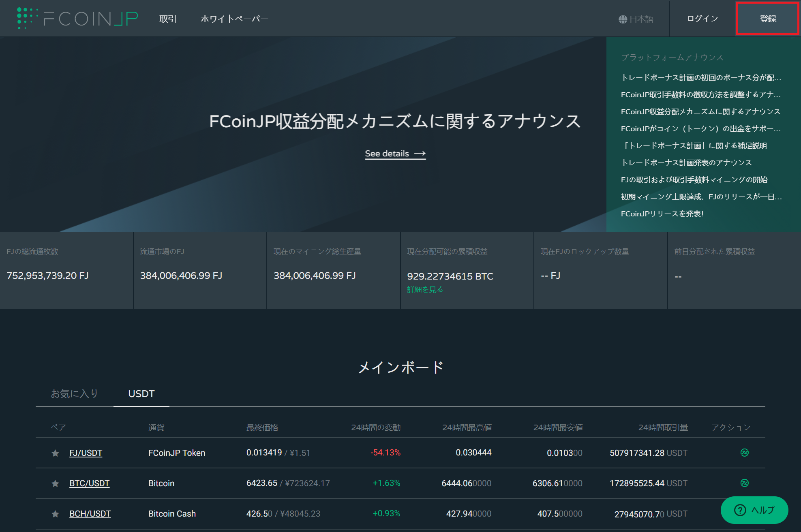Click the 24時間最安値 column header
The width and height of the screenshot is (801, 532).
(x=558, y=427)
